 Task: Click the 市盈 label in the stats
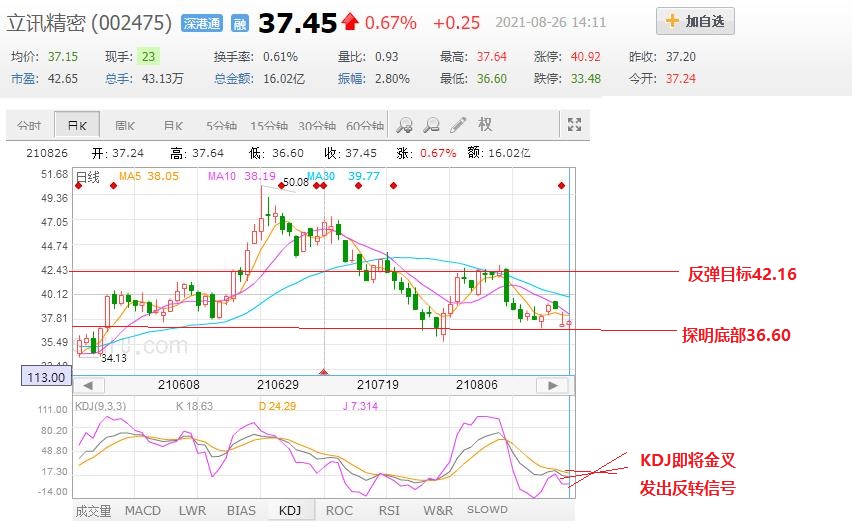[x=24, y=79]
